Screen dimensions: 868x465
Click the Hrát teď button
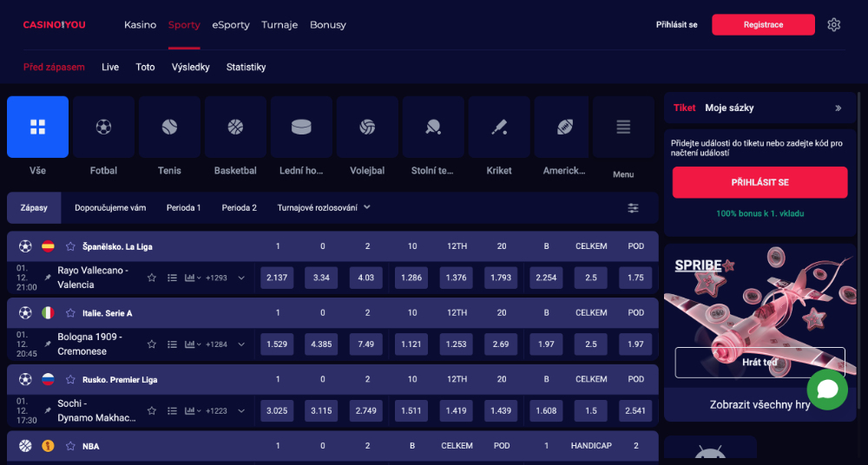click(x=759, y=363)
